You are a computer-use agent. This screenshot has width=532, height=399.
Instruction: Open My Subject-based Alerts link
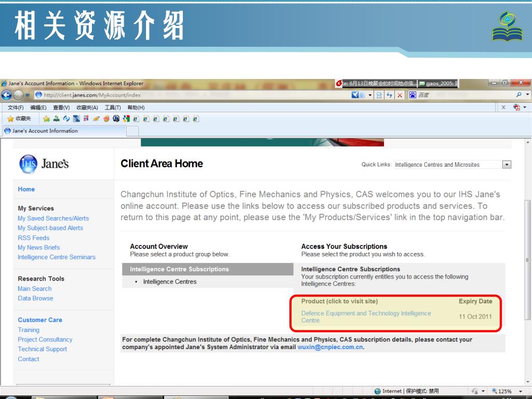pos(50,228)
